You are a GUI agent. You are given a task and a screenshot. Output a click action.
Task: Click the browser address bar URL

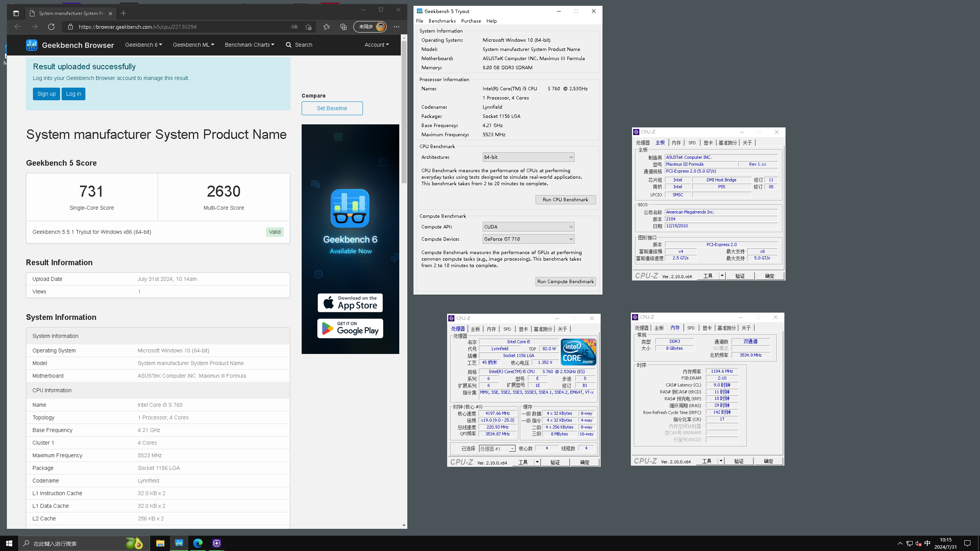coord(137,27)
